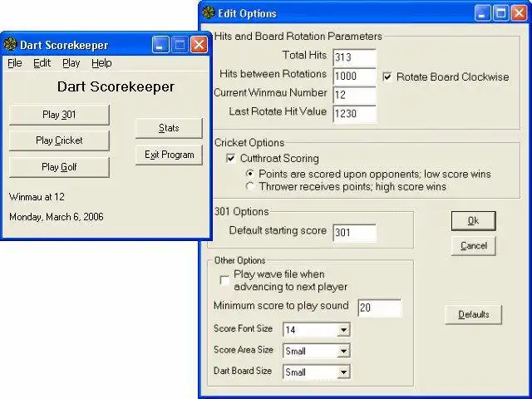Minimize the Dart Scorekeeper window
532x399 pixels.
[x=160, y=44]
